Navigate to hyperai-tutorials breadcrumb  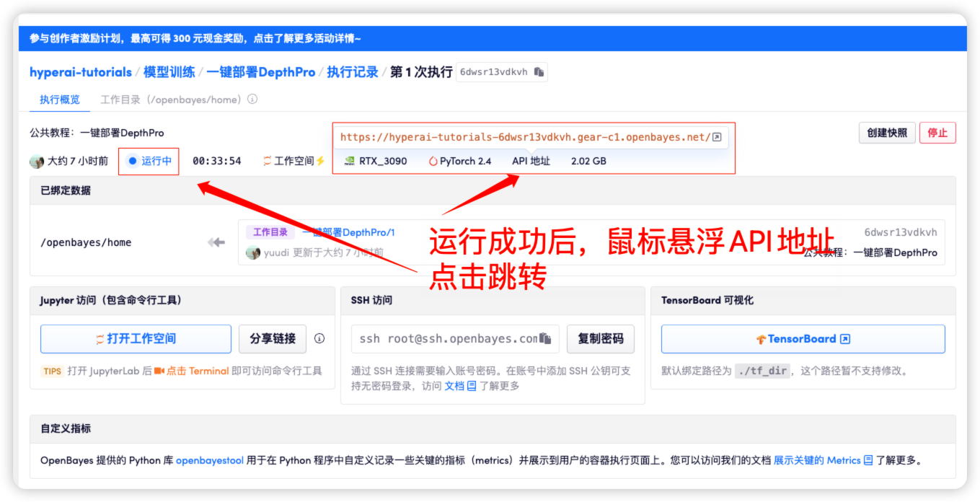tap(81, 72)
